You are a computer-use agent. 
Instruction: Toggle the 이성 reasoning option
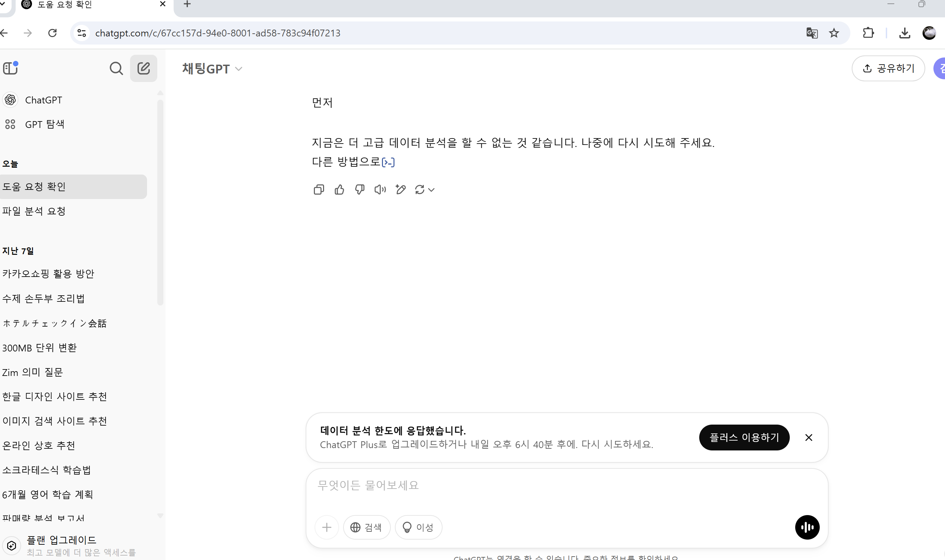pos(418,527)
